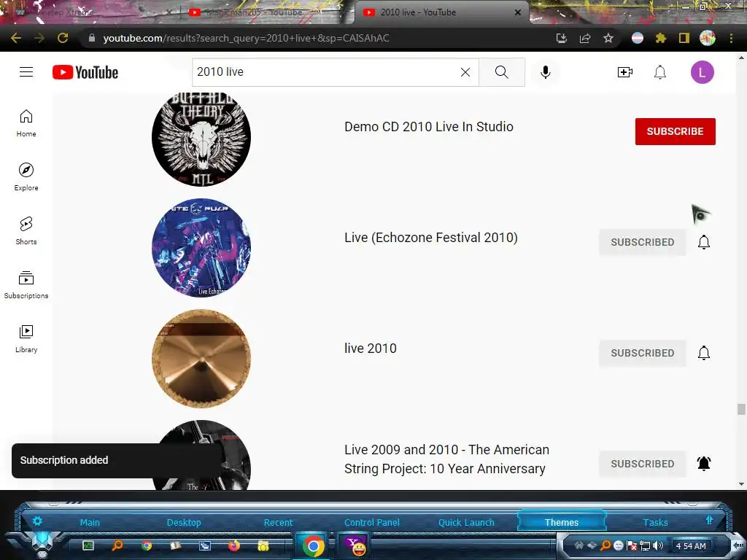Open the Chrome three-dot menu
747x560 pixels.
click(731, 38)
